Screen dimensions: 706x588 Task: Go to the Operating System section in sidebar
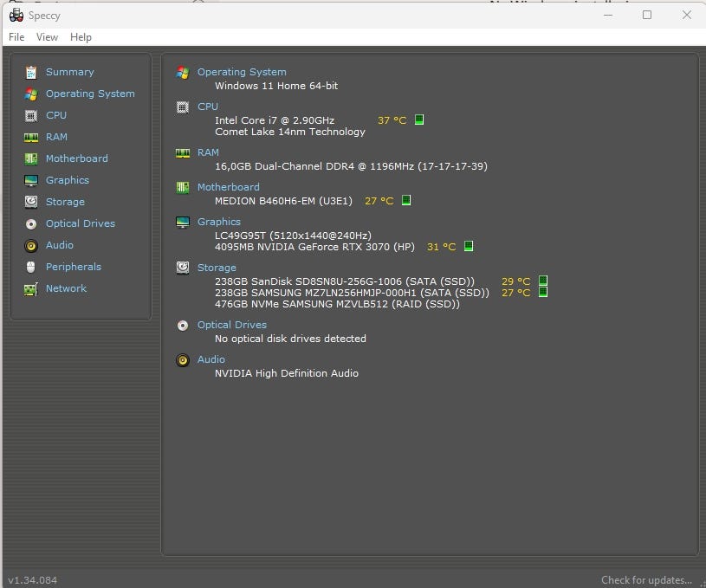tap(90, 94)
